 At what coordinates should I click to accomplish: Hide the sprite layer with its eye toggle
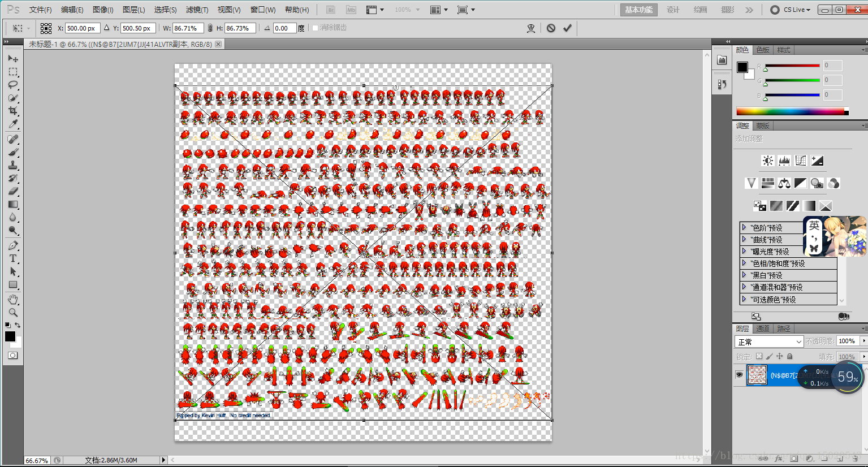pos(739,374)
